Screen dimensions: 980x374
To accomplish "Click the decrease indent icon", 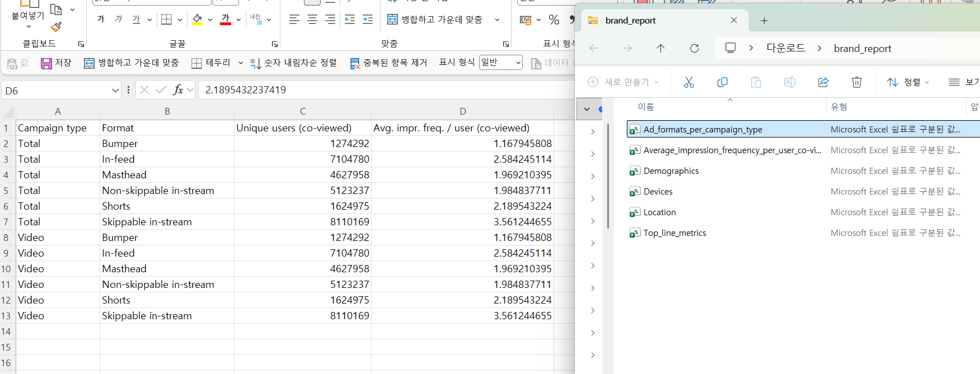I will point(350,19).
